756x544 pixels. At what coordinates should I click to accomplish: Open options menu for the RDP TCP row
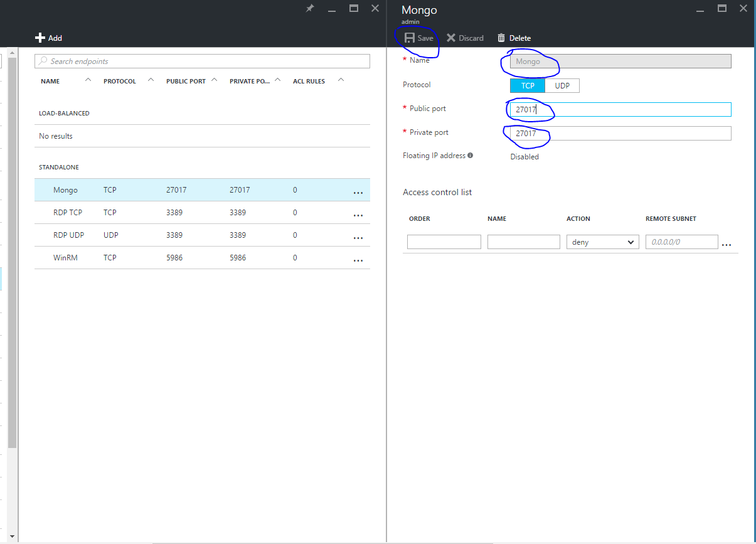[x=358, y=215]
